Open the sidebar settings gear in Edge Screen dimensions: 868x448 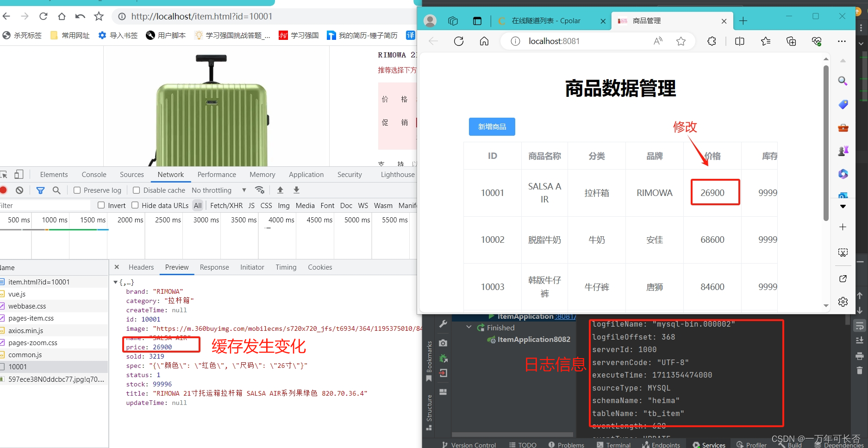tap(843, 302)
